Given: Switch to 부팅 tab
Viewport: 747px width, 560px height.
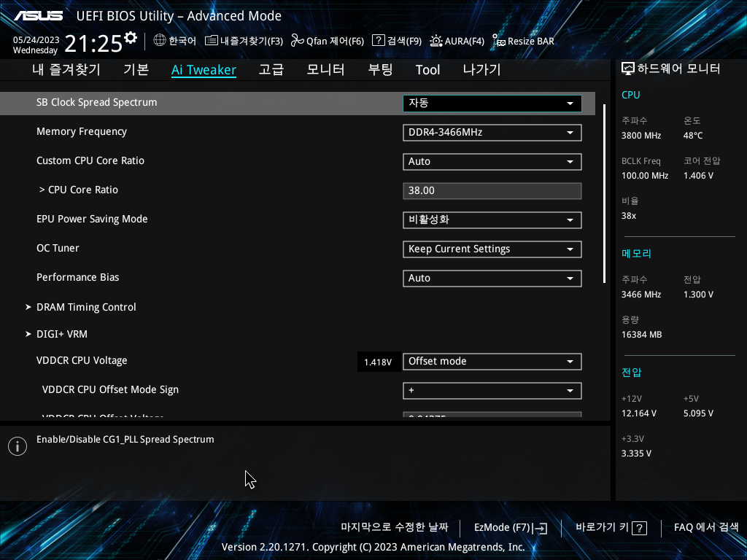Looking at the screenshot, I should pos(381,69).
